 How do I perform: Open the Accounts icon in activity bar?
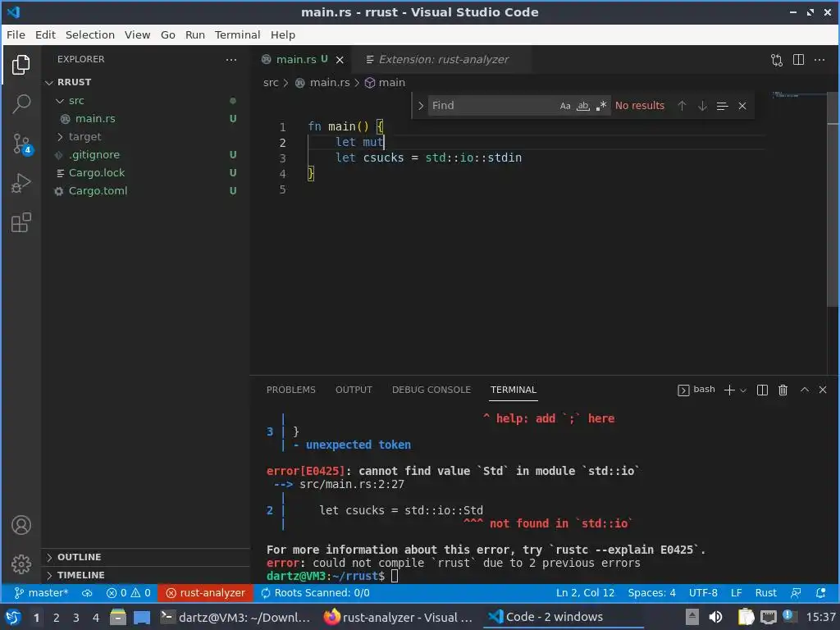21,525
